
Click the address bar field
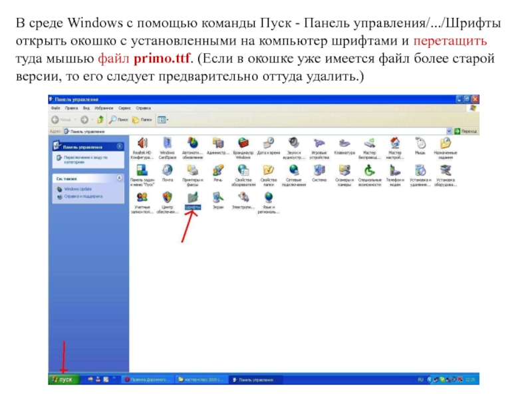(x=255, y=131)
